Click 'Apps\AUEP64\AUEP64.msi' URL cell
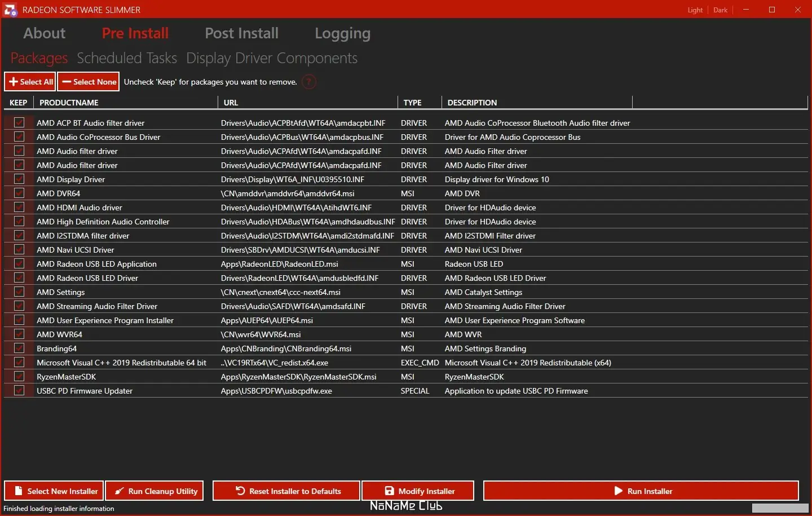Screen dimensions: 812x516 point(267,320)
